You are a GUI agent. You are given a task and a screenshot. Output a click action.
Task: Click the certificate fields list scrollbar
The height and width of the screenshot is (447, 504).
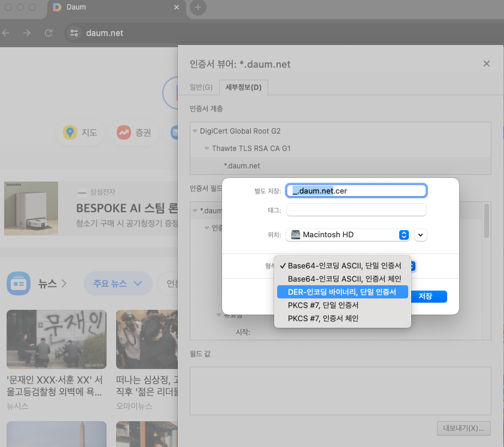coord(486,221)
